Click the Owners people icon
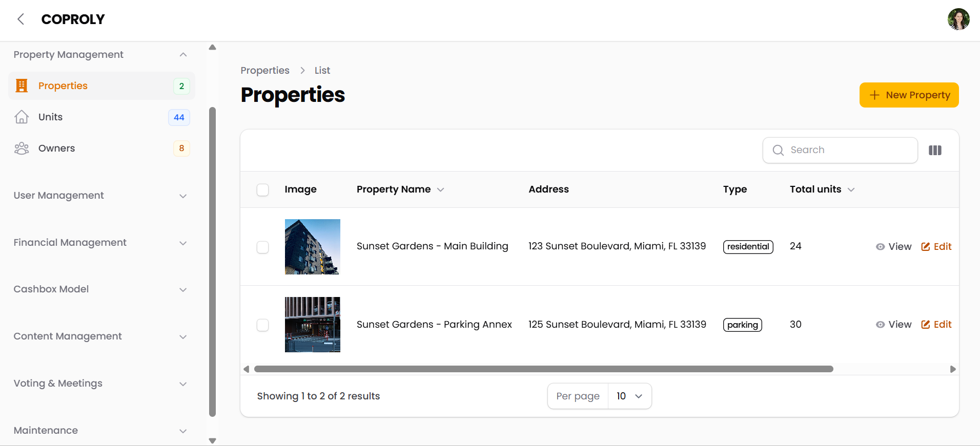 pos(22,148)
